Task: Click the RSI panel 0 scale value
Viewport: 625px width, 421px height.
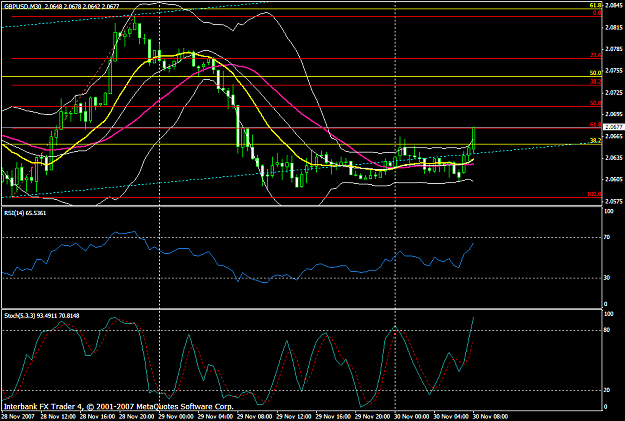Action: 606,304
